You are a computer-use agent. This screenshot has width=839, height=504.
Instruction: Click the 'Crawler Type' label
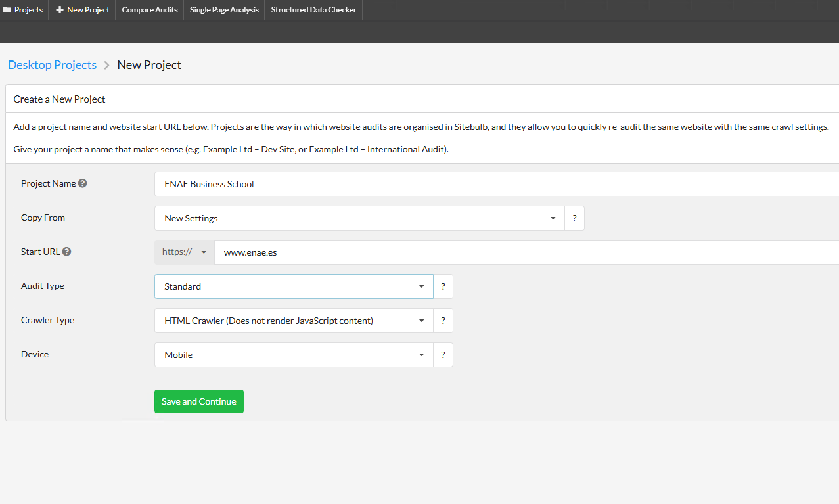coord(48,320)
